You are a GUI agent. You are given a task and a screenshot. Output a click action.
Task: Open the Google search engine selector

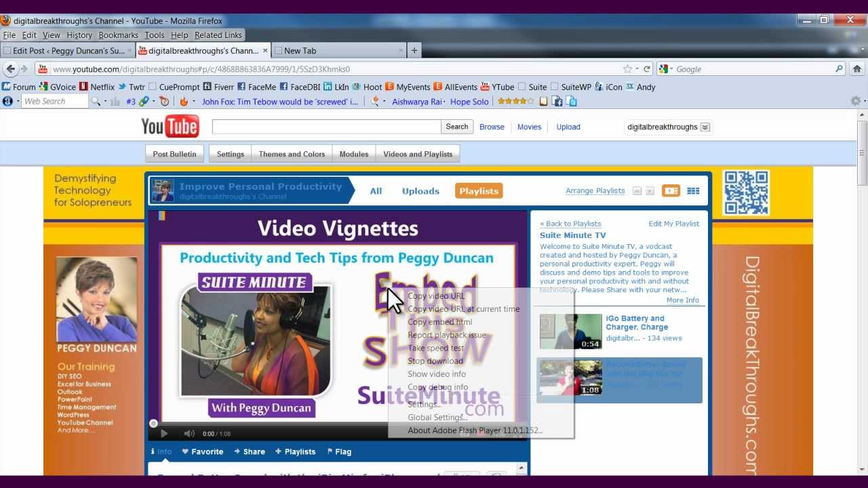pyautogui.click(x=665, y=68)
